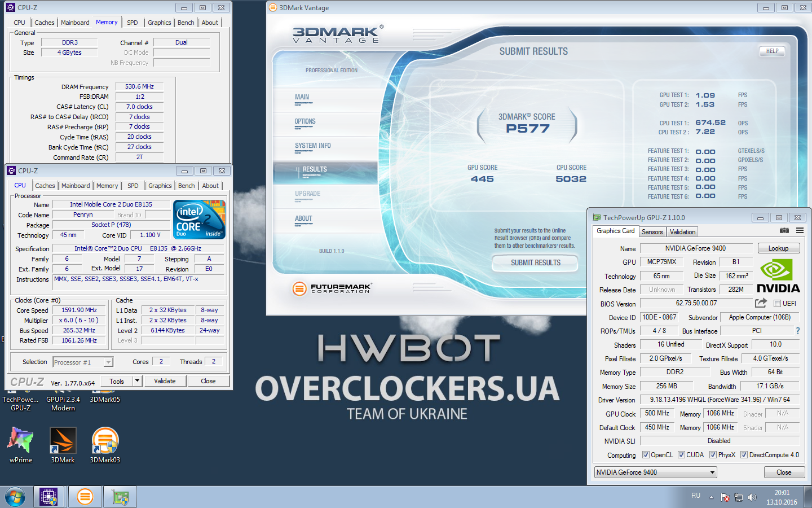This screenshot has height=508, width=812.
Task: Open the wPrime desktop icon
Action: point(21,445)
